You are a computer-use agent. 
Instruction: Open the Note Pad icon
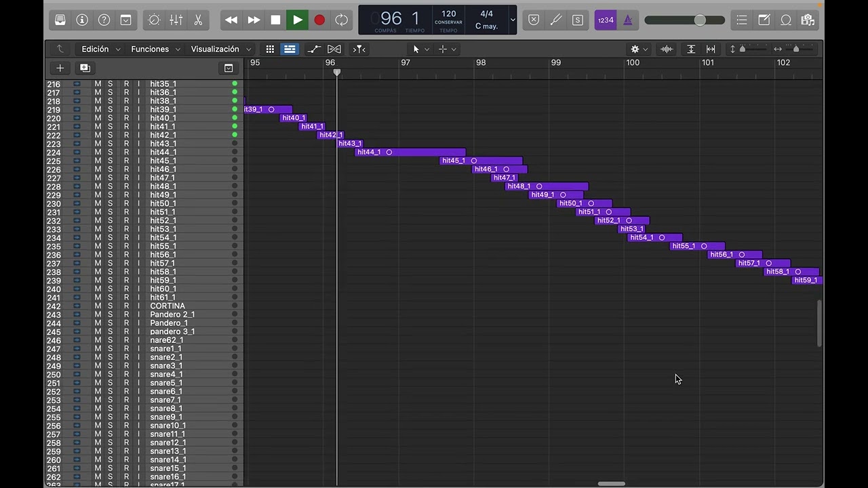(x=764, y=20)
